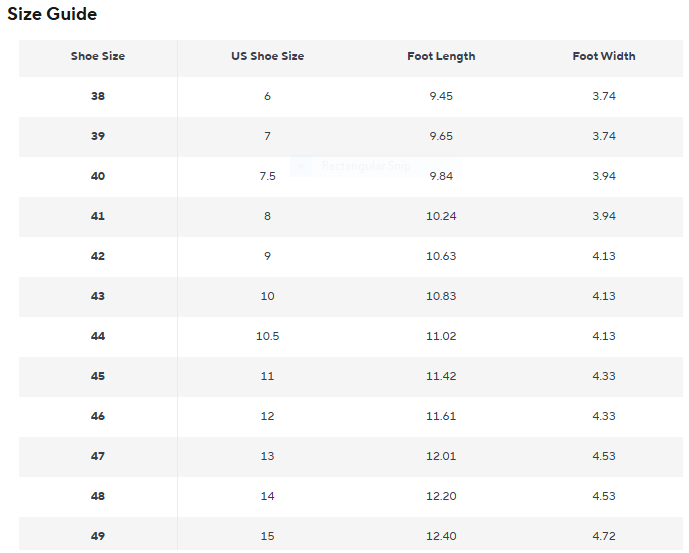The height and width of the screenshot is (553, 689).
Task: Select shoe size 44 row label
Action: pyautogui.click(x=98, y=336)
